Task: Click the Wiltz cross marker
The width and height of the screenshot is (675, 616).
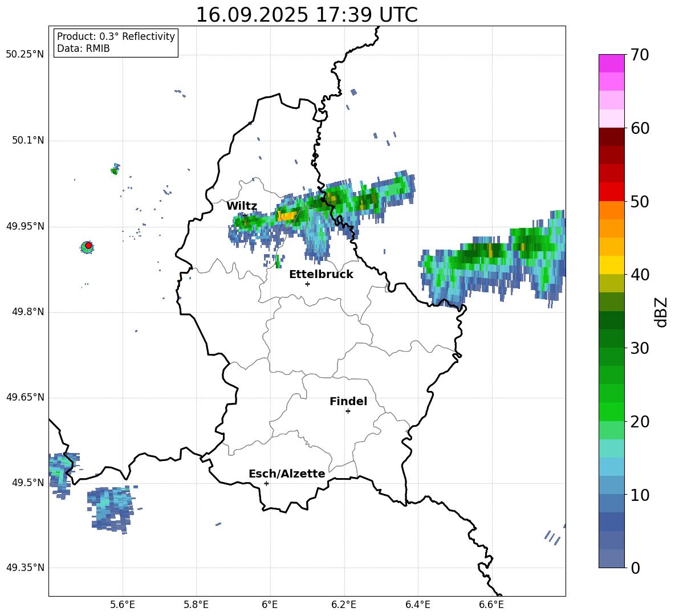Action: coord(245,215)
